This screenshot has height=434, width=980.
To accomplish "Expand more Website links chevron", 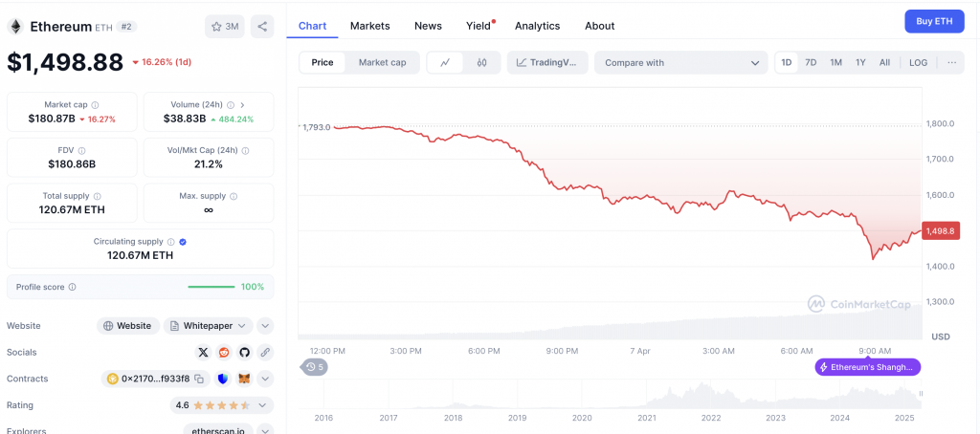I will click(265, 326).
